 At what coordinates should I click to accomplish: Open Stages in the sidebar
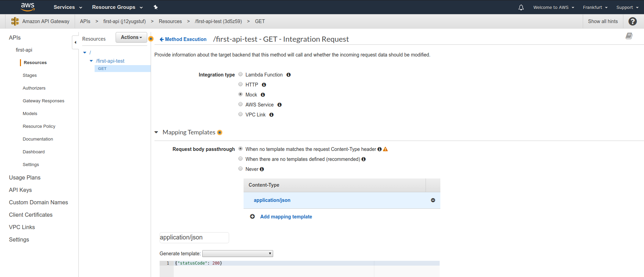(x=30, y=75)
